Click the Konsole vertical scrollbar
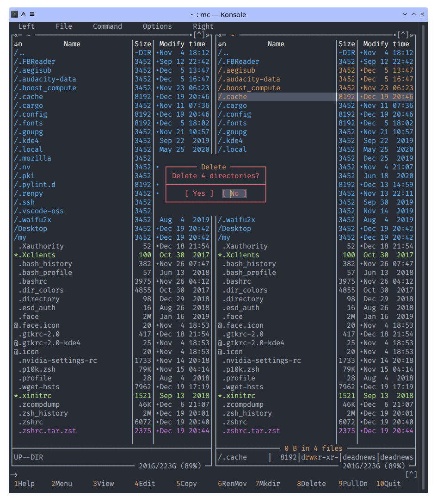The width and height of the screenshot is (437, 504). (422, 231)
